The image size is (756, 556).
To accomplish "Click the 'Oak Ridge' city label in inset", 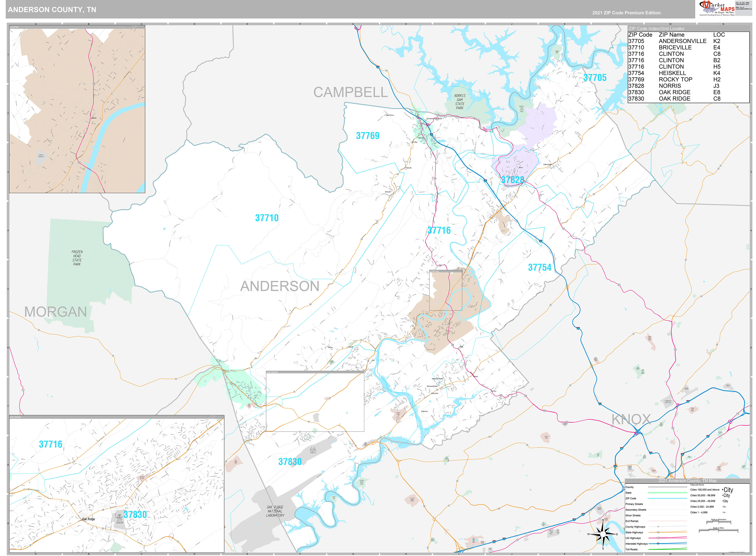I will click(89, 519).
